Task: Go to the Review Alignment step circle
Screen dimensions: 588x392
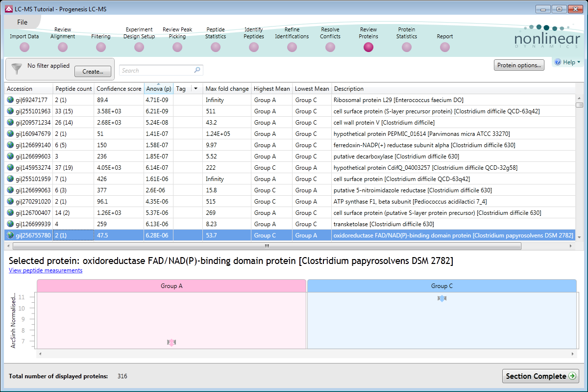Action: [63, 47]
